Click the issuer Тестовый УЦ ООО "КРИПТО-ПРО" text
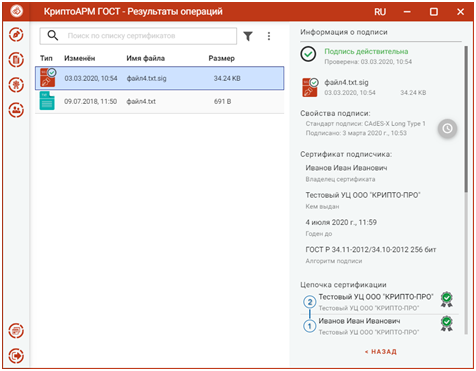The image size is (476, 371). (363, 195)
